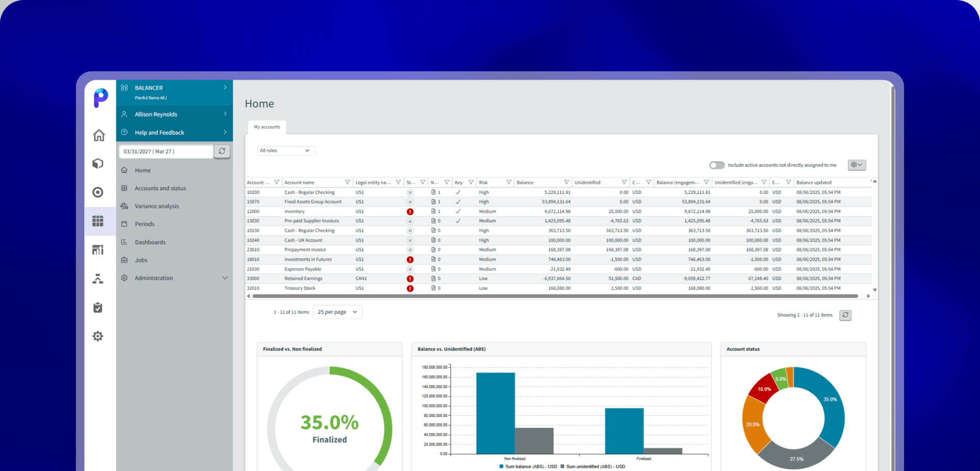Expand the Help and Feedback chevron
980x471 pixels.
pyautogui.click(x=225, y=132)
